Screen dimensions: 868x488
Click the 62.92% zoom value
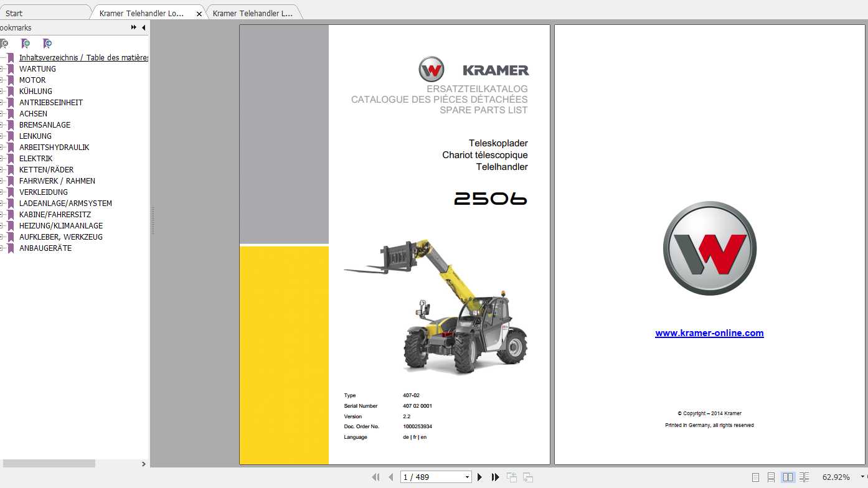pos(836,477)
